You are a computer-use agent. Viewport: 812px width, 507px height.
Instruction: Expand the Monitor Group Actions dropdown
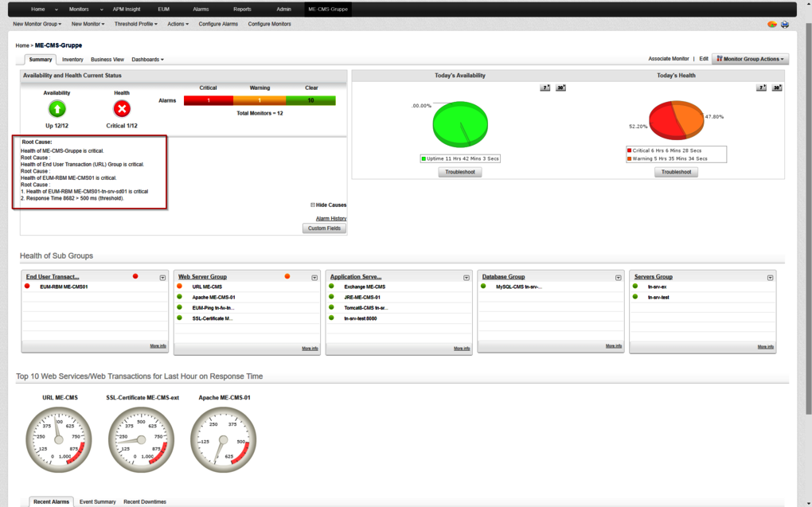point(750,59)
